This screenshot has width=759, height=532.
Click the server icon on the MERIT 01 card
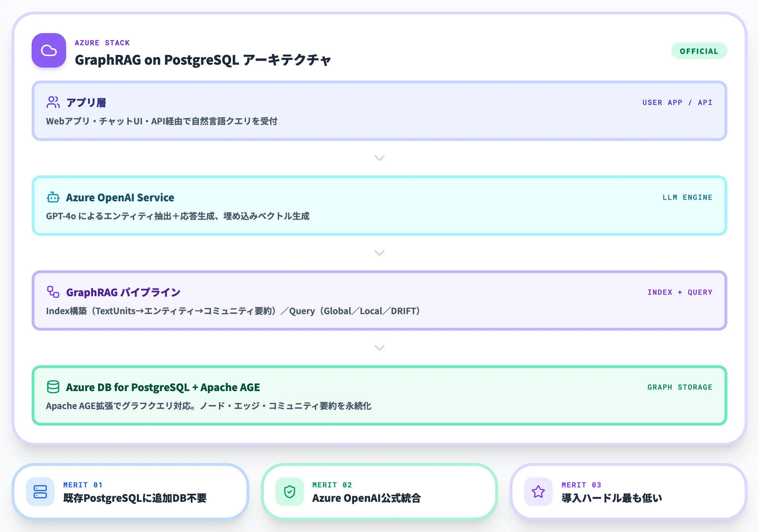(40, 492)
